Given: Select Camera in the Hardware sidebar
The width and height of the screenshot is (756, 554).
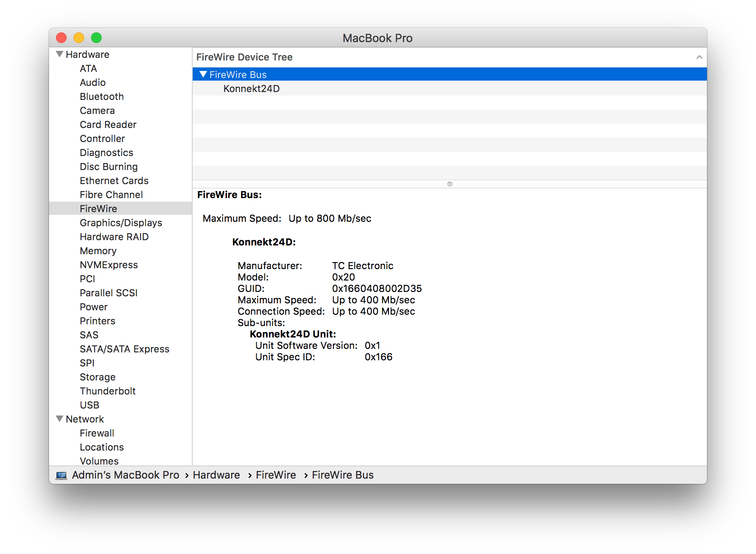Looking at the screenshot, I should tap(97, 110).
